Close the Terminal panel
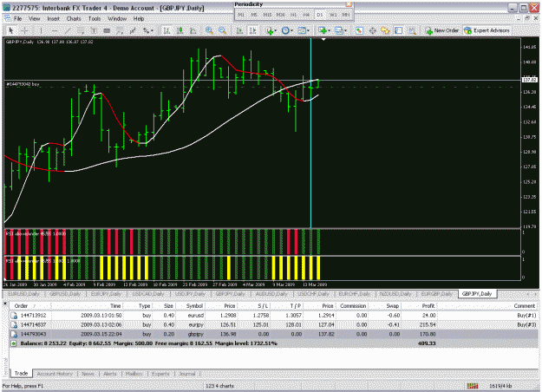Viewport: 542px width, 392px height. coord(5,304)
